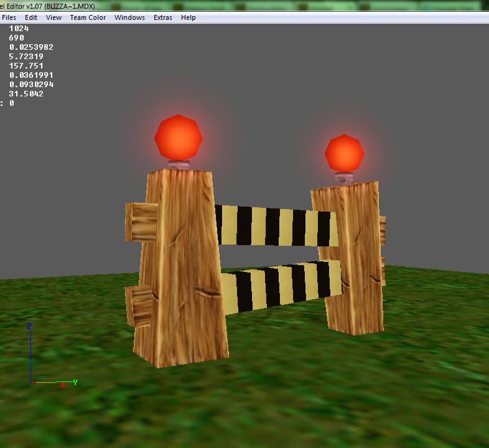Open the Windows menu
This screenshot has height=448, width=489.
click(x=129, y=17)
